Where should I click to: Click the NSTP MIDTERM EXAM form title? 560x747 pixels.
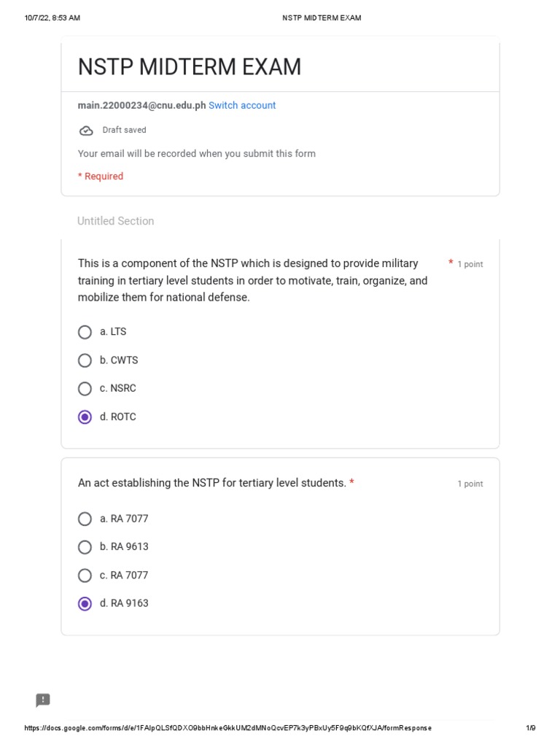[190, 67]
